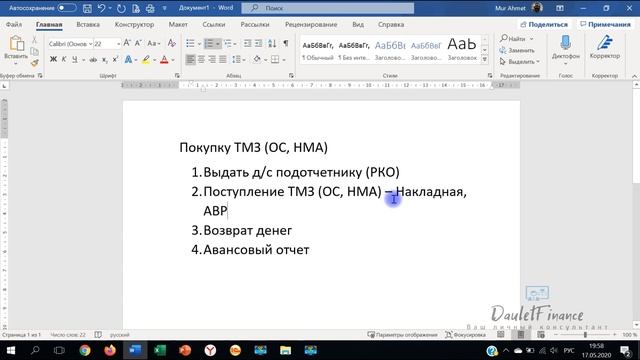
Task: Justify the text alignment
Action: 222,60
